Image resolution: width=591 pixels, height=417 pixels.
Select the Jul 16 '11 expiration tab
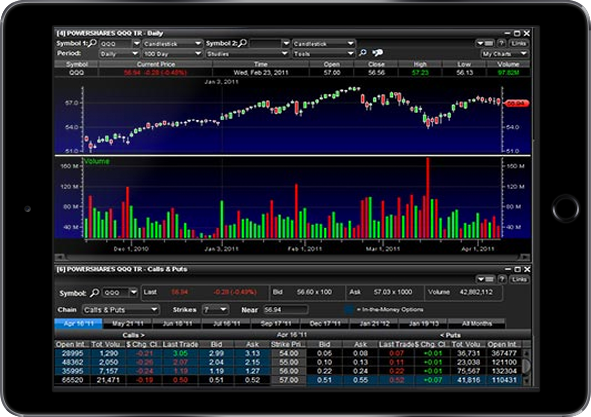click(226, 323)
